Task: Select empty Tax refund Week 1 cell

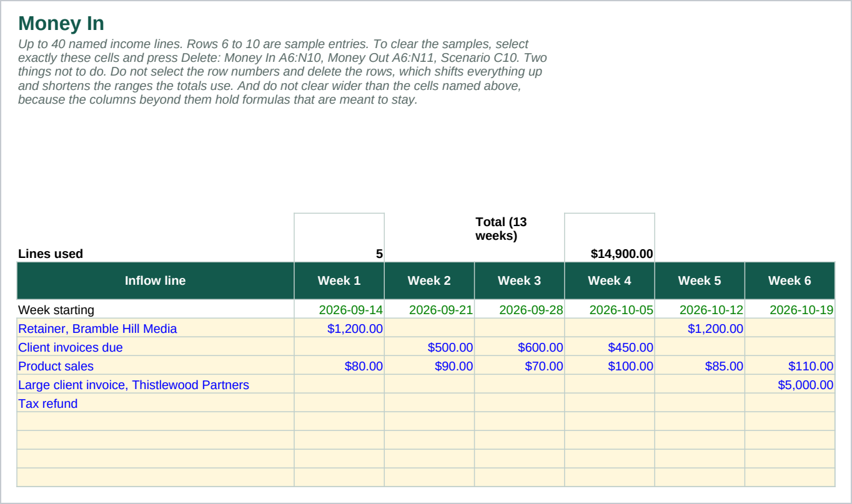Action: point(339,403)
